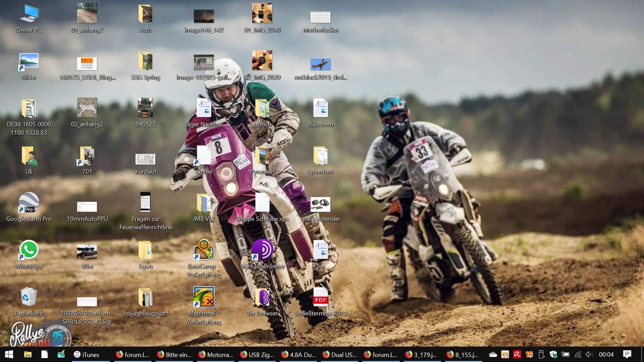The image size is (644, 362).
Task: Open the OneDrive cloud tray icon
Action: 493,354
